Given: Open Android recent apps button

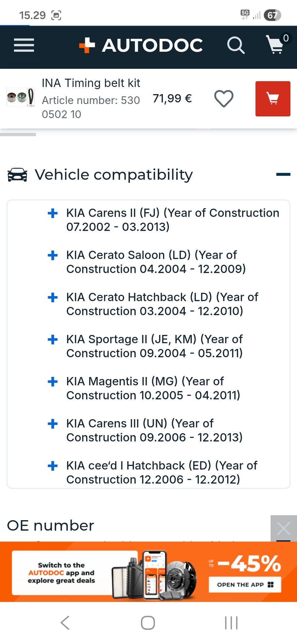Looking at the screenshot, I should click(x=231, y=623).
